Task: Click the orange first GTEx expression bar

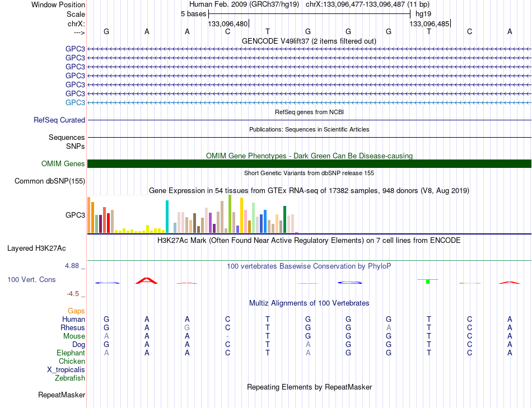Action: coord(89,215)
